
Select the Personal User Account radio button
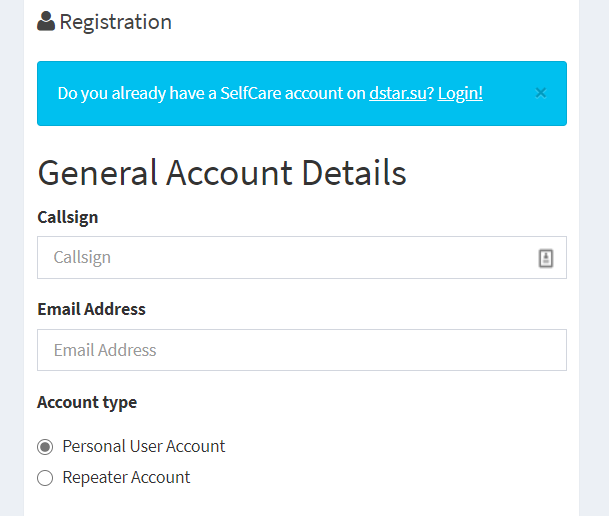tap(45, 447)
